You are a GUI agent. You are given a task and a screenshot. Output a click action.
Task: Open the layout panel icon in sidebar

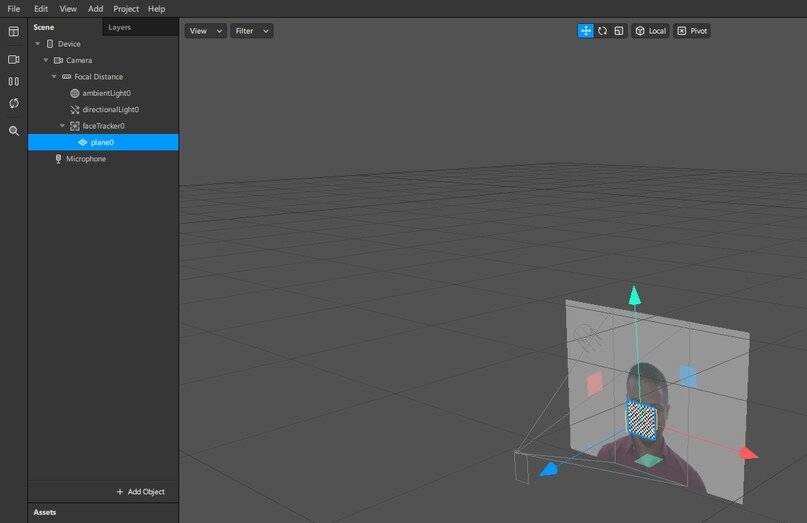tap(14, 32)
